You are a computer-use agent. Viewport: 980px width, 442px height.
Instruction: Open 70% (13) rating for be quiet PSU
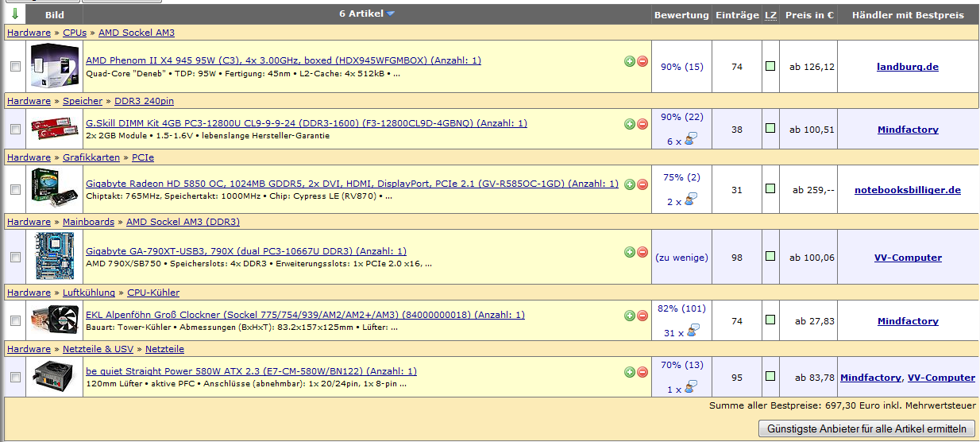click(682, 365)
